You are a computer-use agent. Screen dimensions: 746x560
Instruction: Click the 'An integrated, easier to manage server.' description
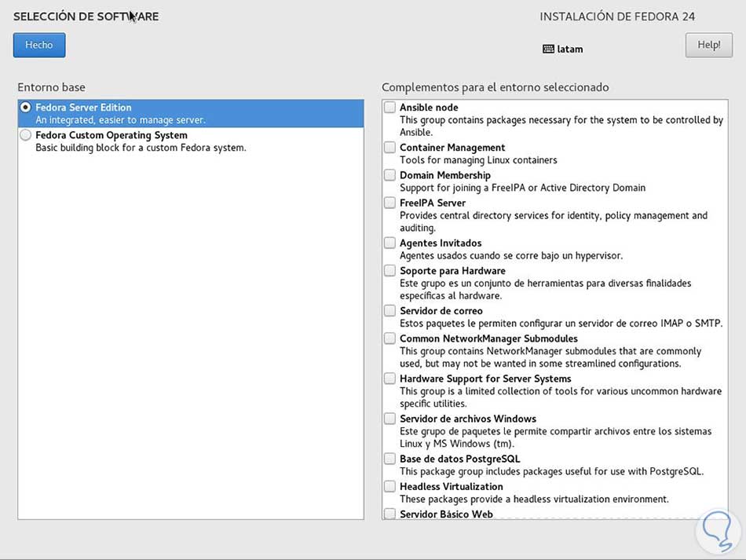[120, 120]
